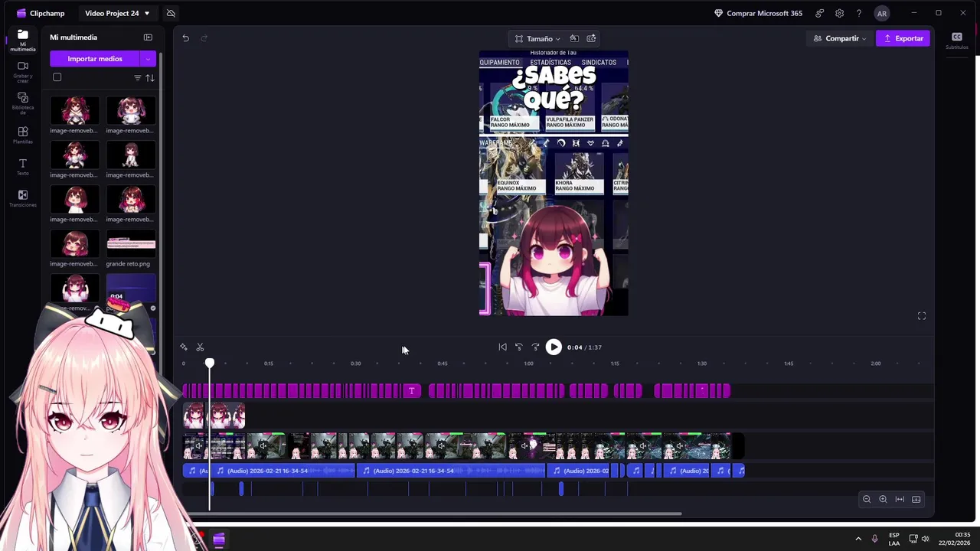Toggle the Subtítulos CC panel
The image size is (980, 551).
coord(957,41)
